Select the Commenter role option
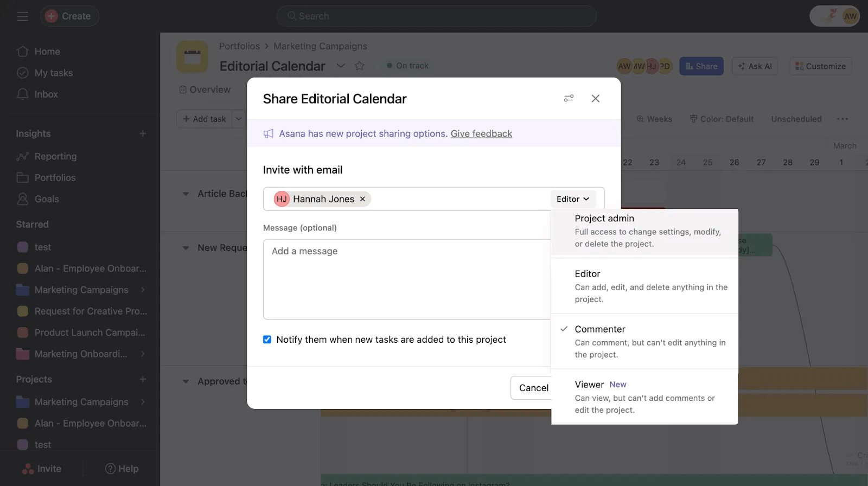Screen dimensions: 868x486 [x=644, y=342]
